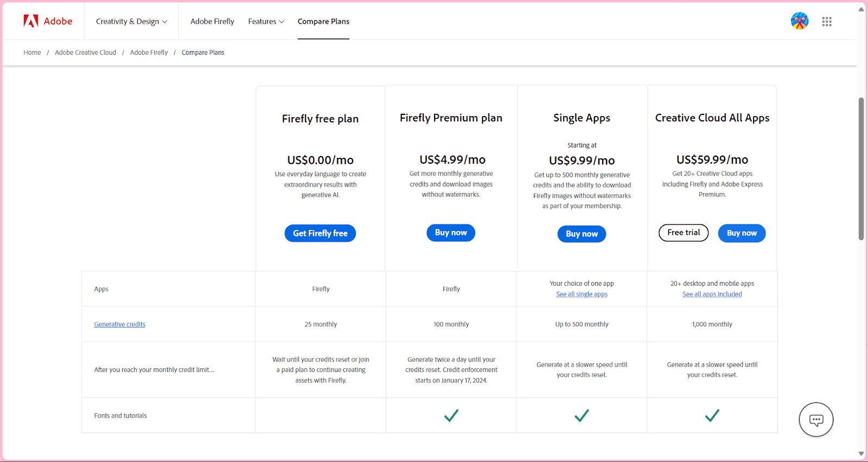This screenshot has width=868, height=462.
Task: Buy Creative Cloud All Apps now
Action: 742,233
